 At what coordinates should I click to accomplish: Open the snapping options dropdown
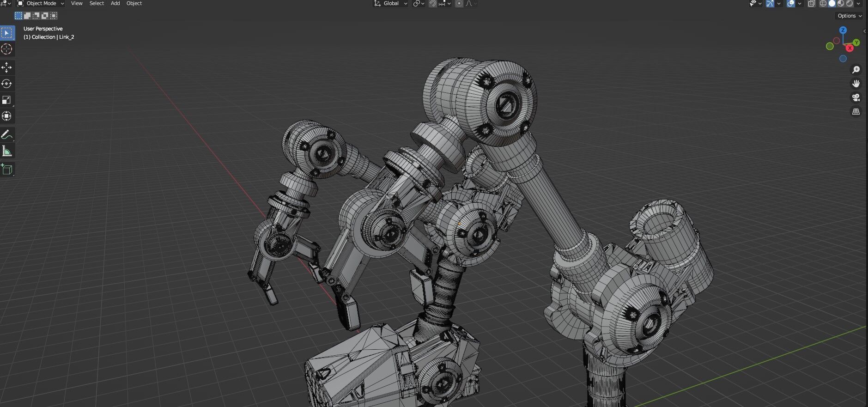[x=444, y=3]
